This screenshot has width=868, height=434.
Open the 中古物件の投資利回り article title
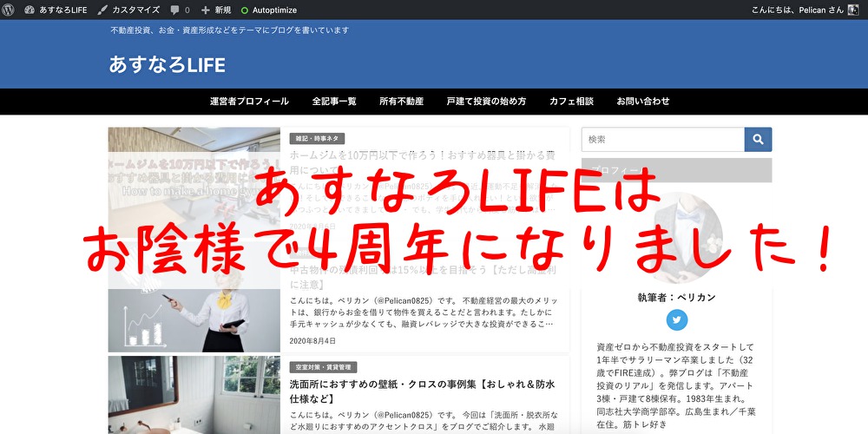pos(423,277)
